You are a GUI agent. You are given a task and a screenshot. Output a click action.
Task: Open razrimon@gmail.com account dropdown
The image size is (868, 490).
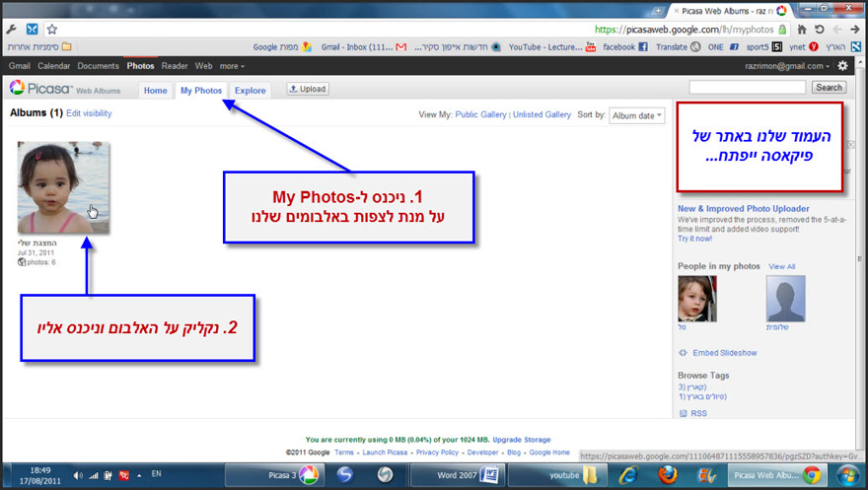coord(787,66)
